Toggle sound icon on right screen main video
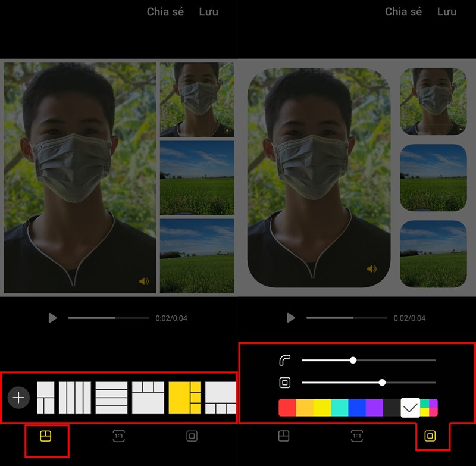Image resolution: width=476 pixels, height=466 pixels. (372, 269)
